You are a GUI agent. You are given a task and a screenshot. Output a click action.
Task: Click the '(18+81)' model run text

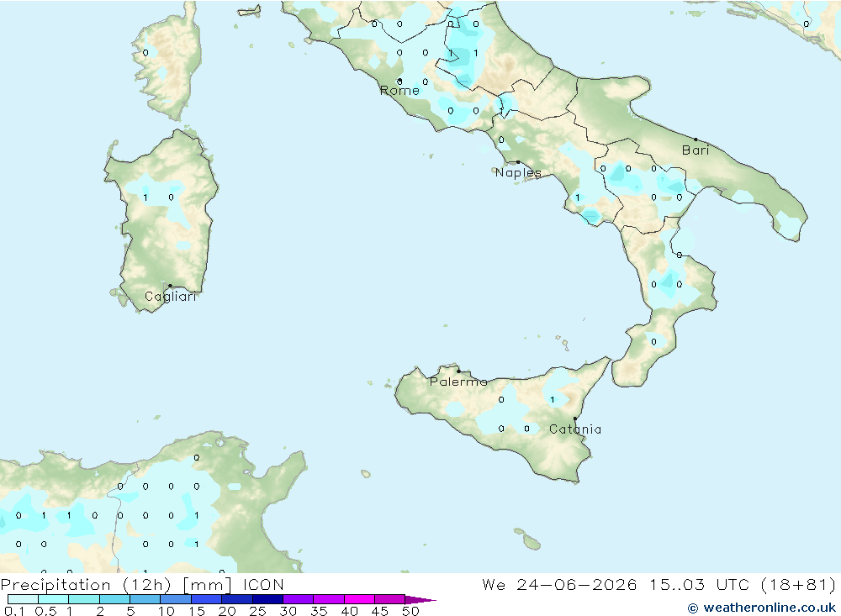point(798,585)
